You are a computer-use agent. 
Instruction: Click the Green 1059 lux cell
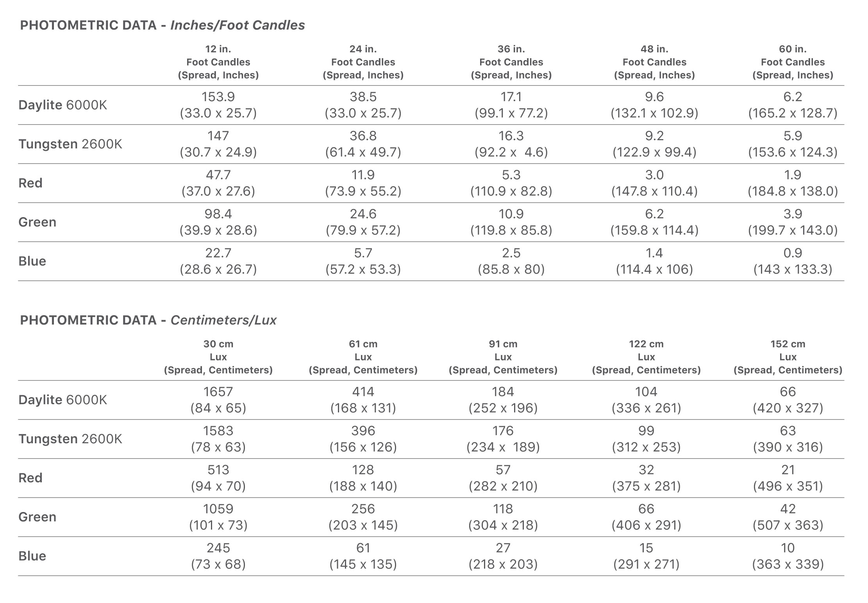(218, 509)
